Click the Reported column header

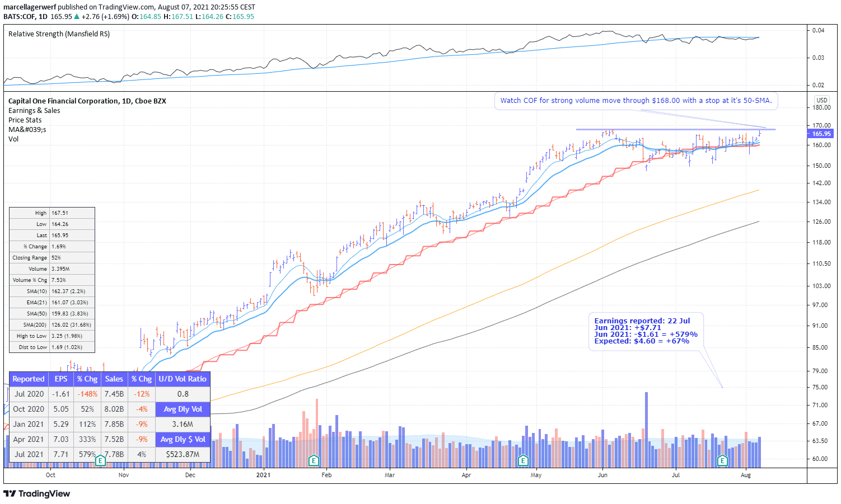tap(28, 379)
